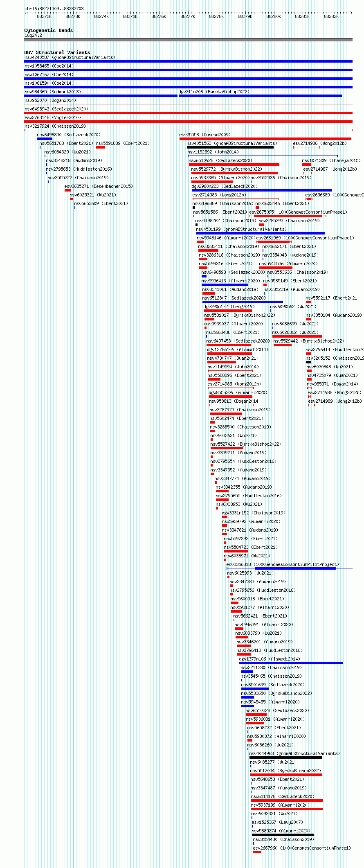Viewport: 364px width, 868px height.
Task: Click esv2667960 1000GenomesConsortiumPhase1 label
Action: (302, 848)
